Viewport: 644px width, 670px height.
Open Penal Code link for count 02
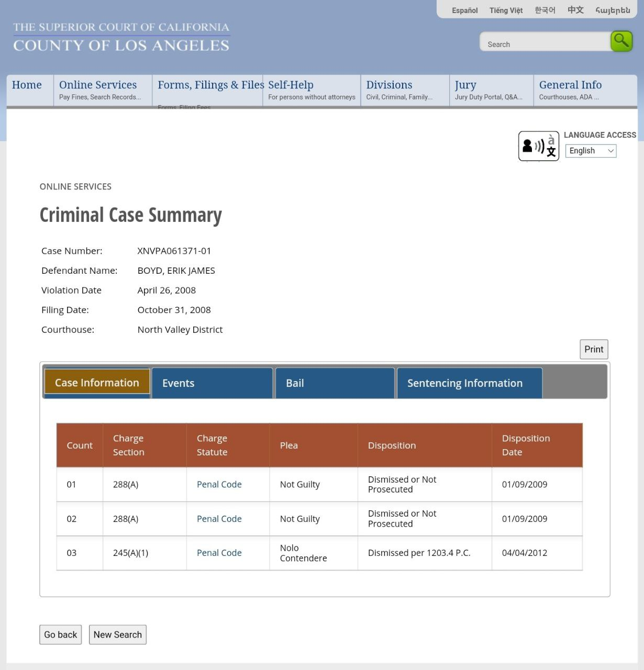(219, 519)
